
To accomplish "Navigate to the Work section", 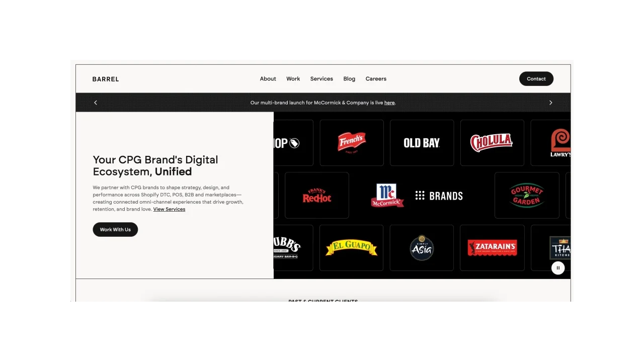I will click(293, 78).
